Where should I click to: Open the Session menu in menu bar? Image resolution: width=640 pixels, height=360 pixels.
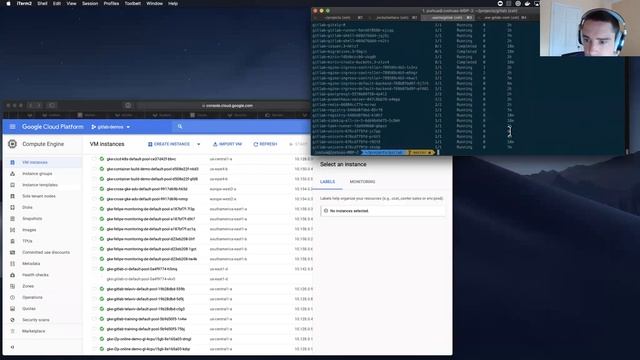pos(90,3)
